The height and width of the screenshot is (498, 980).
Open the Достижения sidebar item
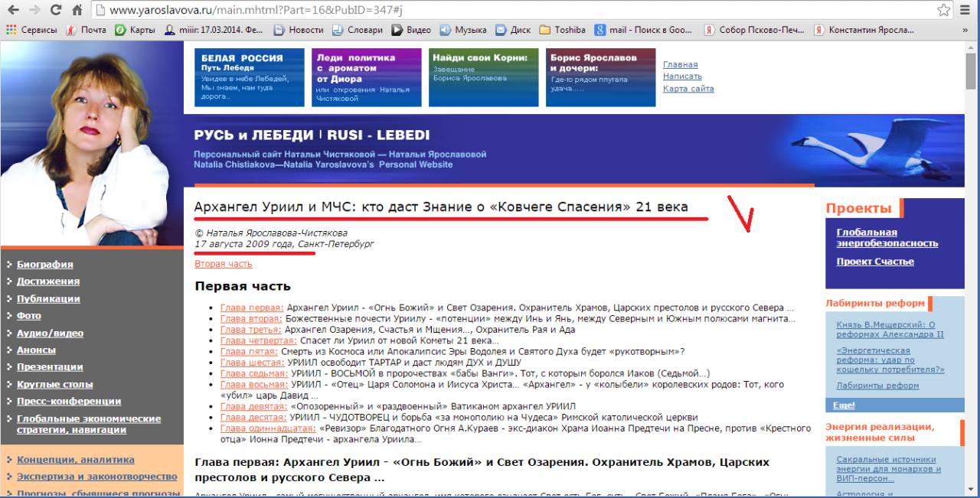click(48, 282)
